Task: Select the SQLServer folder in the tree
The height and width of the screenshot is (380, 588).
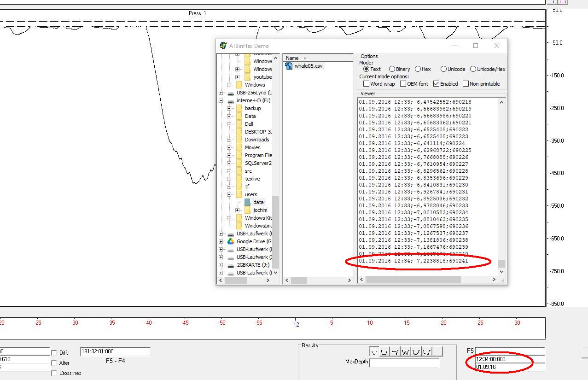Action: (258, 163)
